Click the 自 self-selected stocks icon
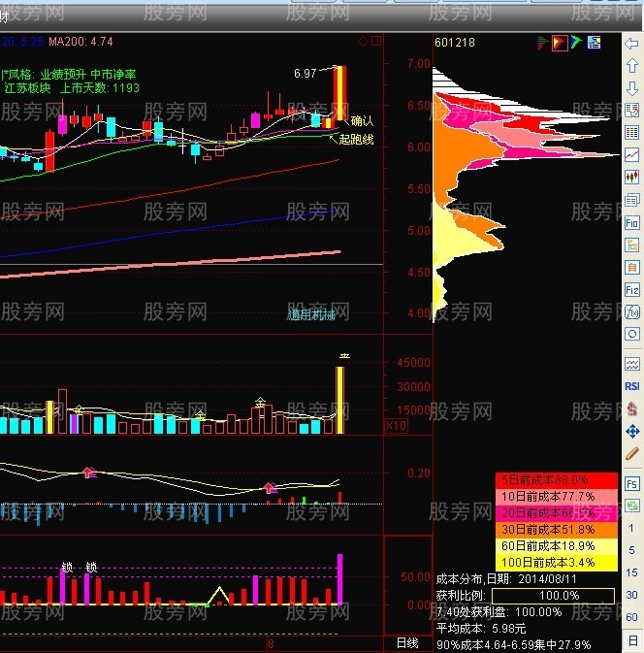644x653 pixels. [632, 267]
